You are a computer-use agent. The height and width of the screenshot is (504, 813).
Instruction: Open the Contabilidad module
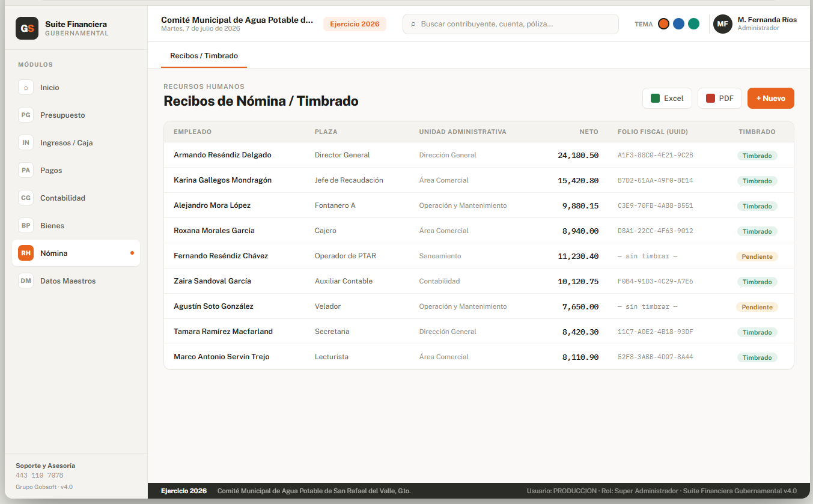point(76,198)
